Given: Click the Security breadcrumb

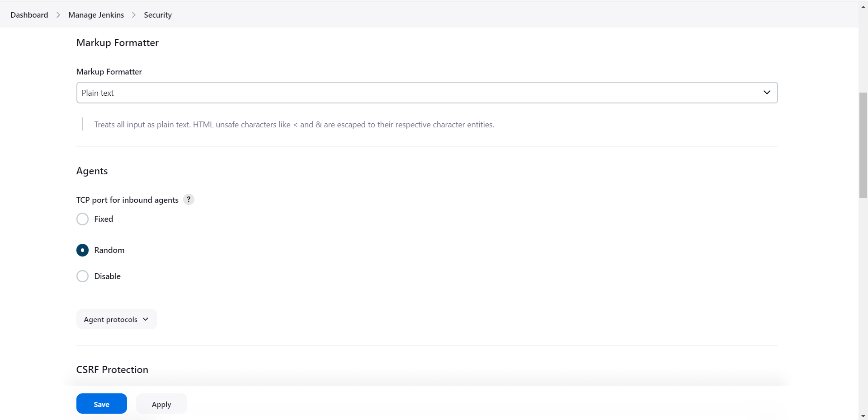Looking at the screenshot, I should pos(158,15).
